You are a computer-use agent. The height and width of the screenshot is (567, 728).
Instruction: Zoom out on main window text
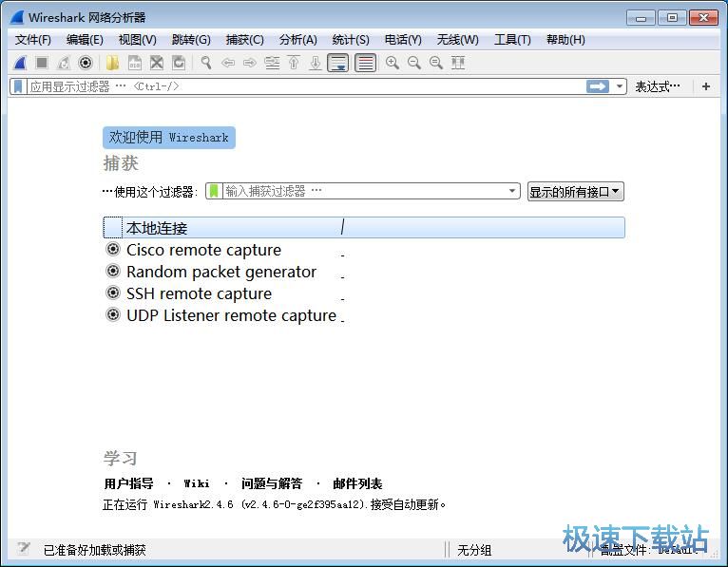point(414,63)
